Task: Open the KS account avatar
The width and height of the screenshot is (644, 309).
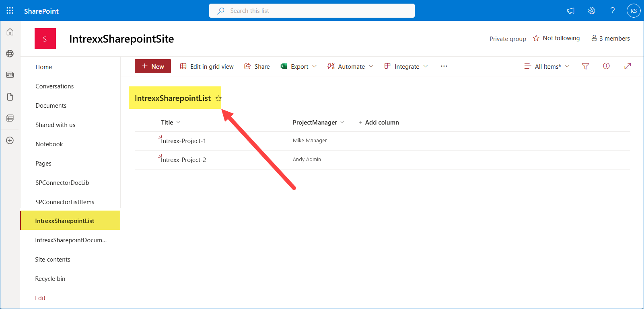Action: coord(634,11)
